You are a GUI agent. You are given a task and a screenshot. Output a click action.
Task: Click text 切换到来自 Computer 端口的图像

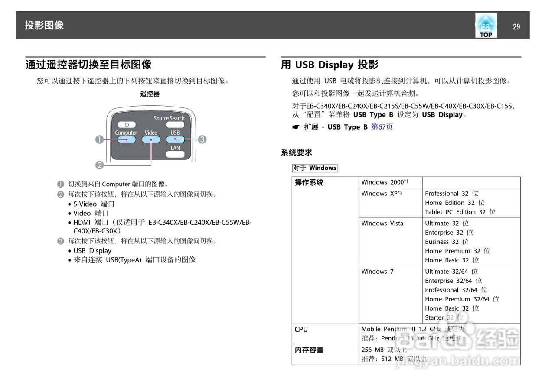tap(118, 184)
